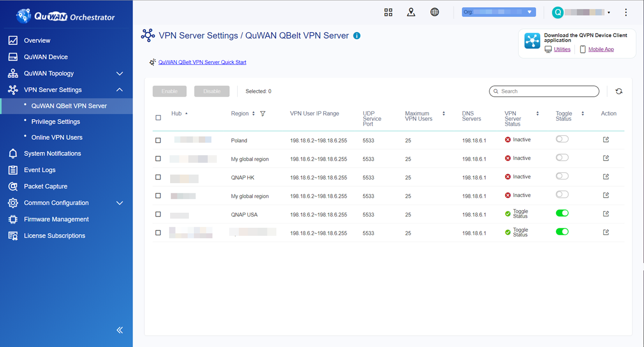Open the Overview page icon

13,40
